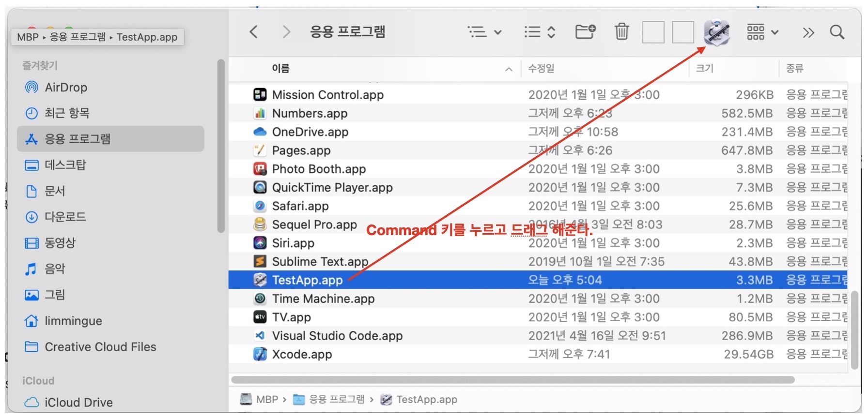Select Xcode.app icon
This screenshot has width=868, height=418.
[260, 354]
